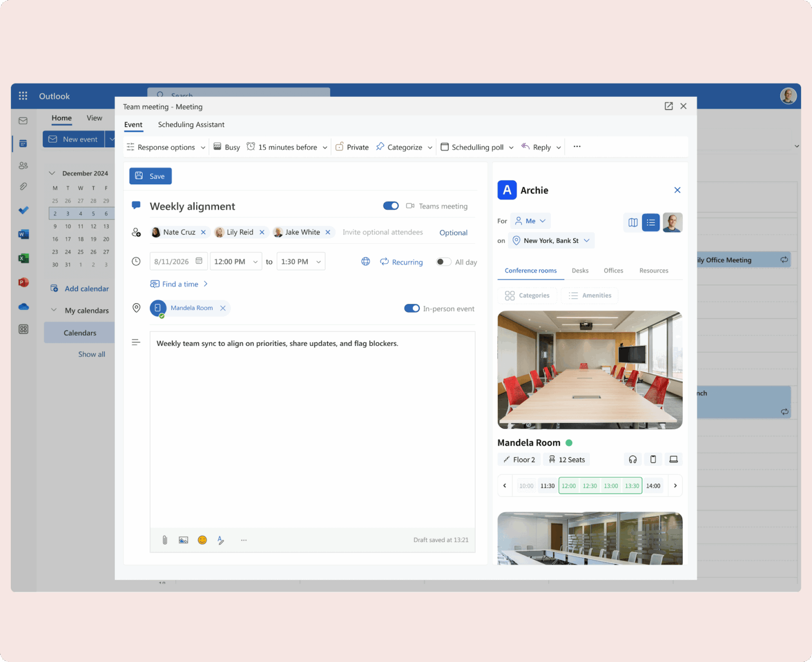Collapse the December 2024 mini calendar
812x662 pixels.
coord(52,173)
